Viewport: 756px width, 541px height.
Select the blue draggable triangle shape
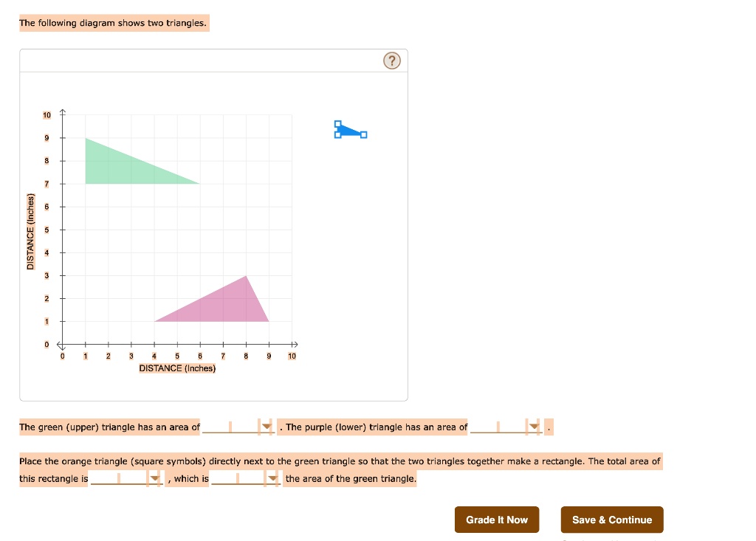tap(348, 131)
